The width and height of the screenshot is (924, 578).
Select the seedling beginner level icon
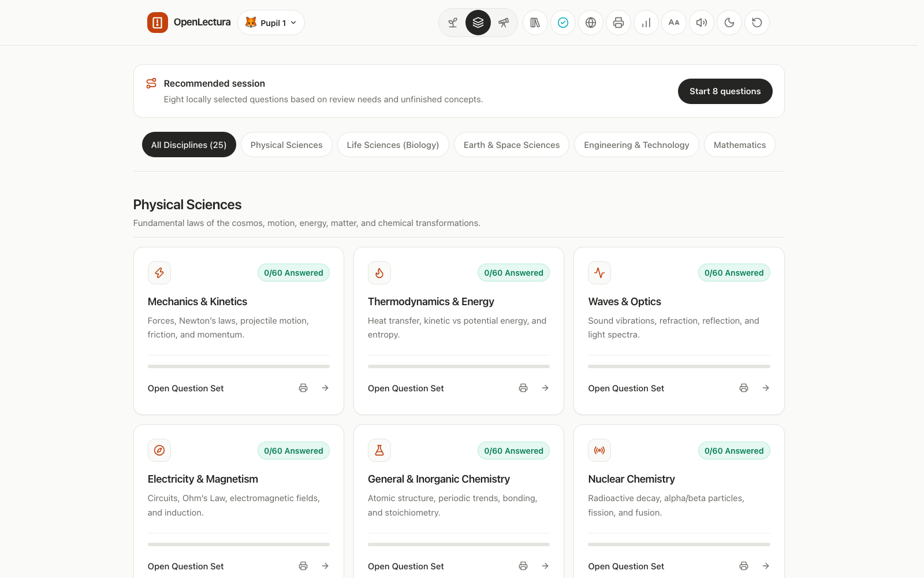tap(453, 23)
